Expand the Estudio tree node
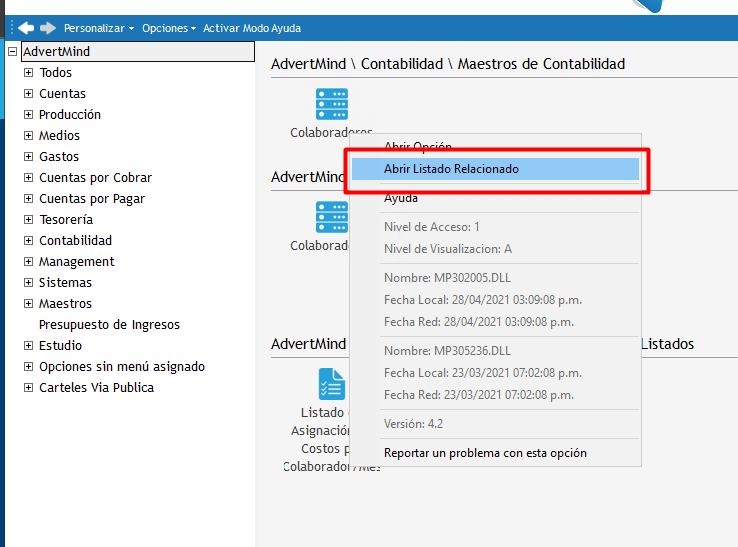 pos(29,346)
